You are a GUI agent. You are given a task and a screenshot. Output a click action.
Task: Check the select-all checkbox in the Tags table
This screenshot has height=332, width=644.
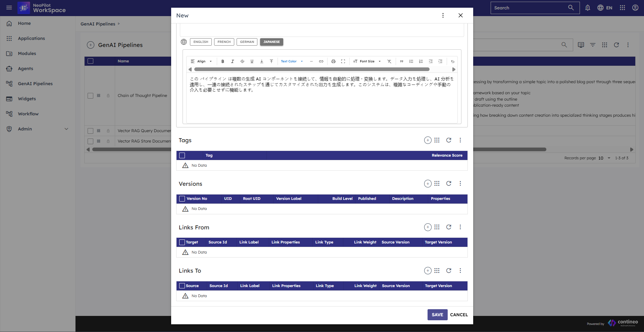coord(182,155)
